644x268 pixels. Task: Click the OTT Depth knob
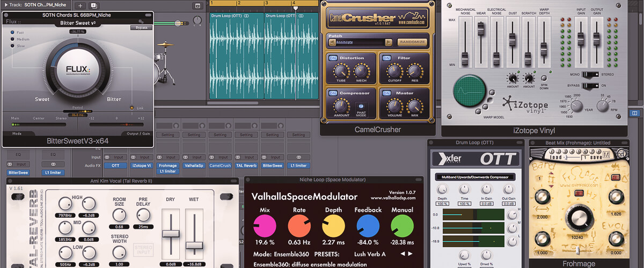442,189
